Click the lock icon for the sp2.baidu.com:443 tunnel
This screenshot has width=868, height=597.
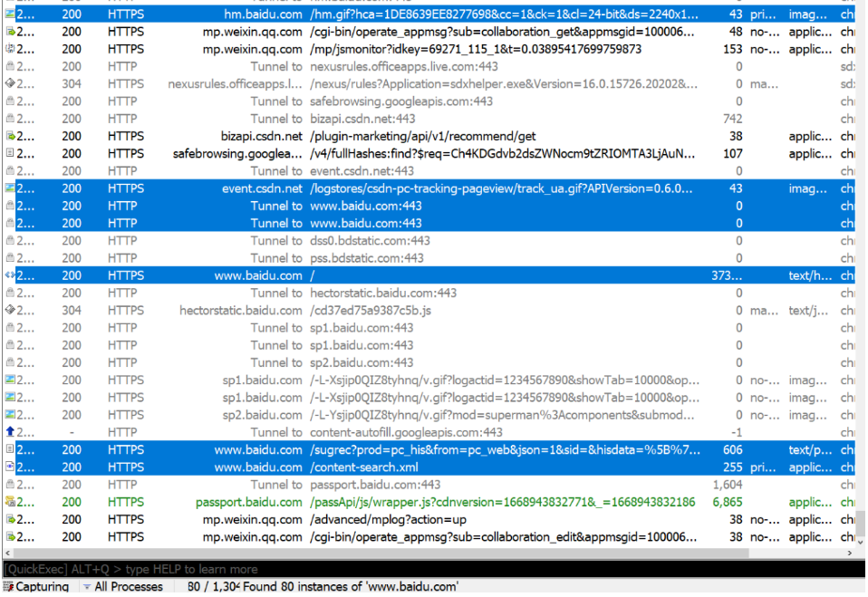click(x=10, y=362)
